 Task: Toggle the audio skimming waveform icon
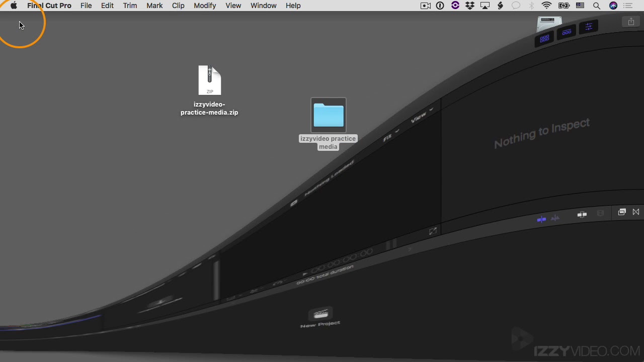(x=555, y=218)
